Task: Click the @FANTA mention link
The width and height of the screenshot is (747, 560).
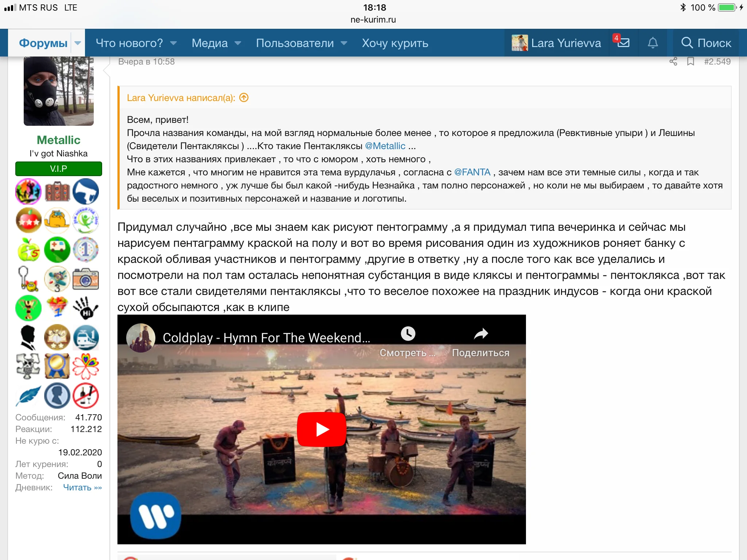Action: pos(472,172)
